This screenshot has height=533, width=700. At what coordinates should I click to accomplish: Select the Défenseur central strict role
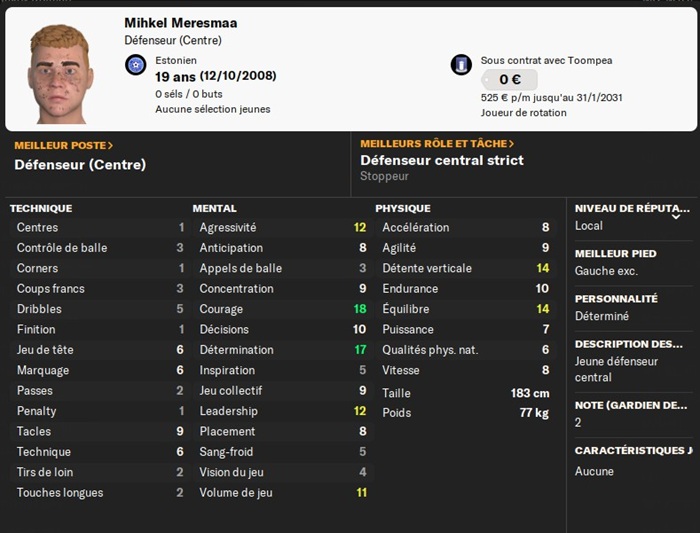[x=441, y=160]
